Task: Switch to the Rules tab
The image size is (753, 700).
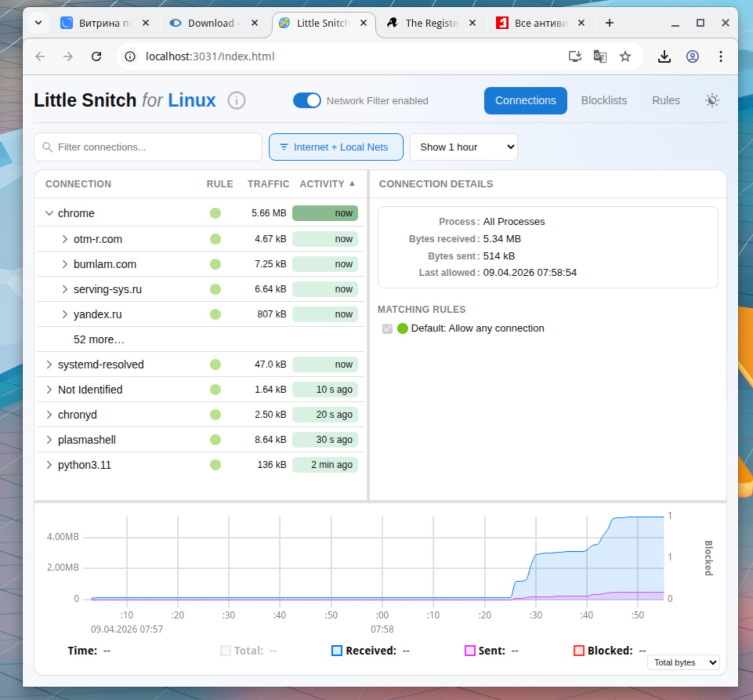Action: (x=666, y=100)
